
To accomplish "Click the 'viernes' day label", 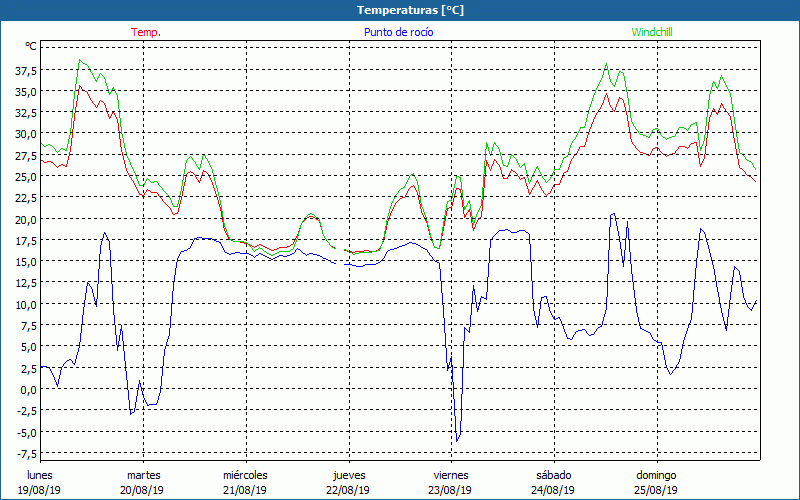I will coord(451,475).
